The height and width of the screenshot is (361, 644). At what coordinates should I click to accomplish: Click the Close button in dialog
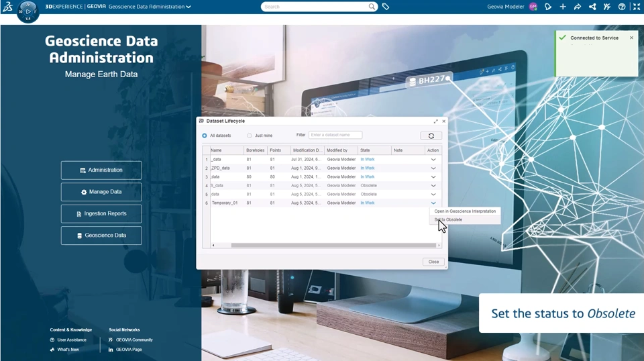pyautogui.click(x=434, y=262)
